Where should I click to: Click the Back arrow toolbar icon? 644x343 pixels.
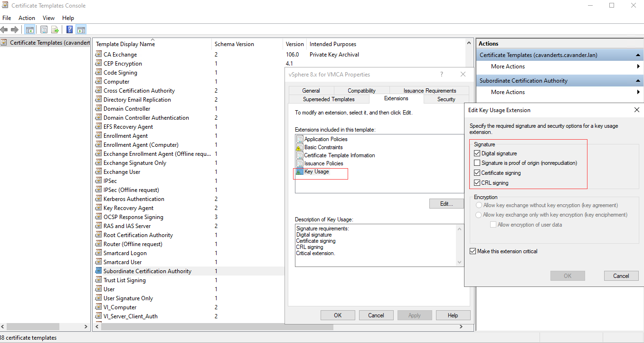[4, 29]
